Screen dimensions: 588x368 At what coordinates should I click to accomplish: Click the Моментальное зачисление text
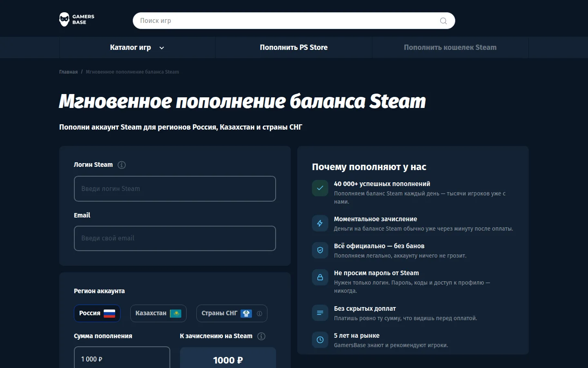coord(376,219)
